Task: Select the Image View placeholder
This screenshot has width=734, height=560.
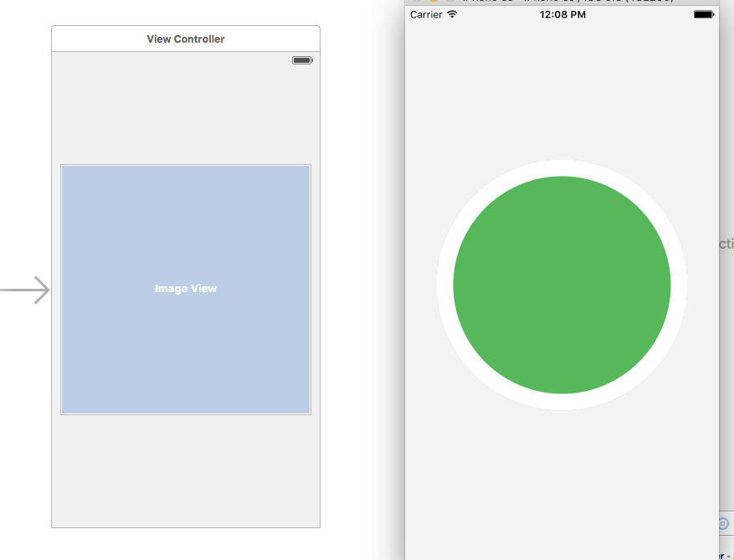Action: (x=185, y=289)
